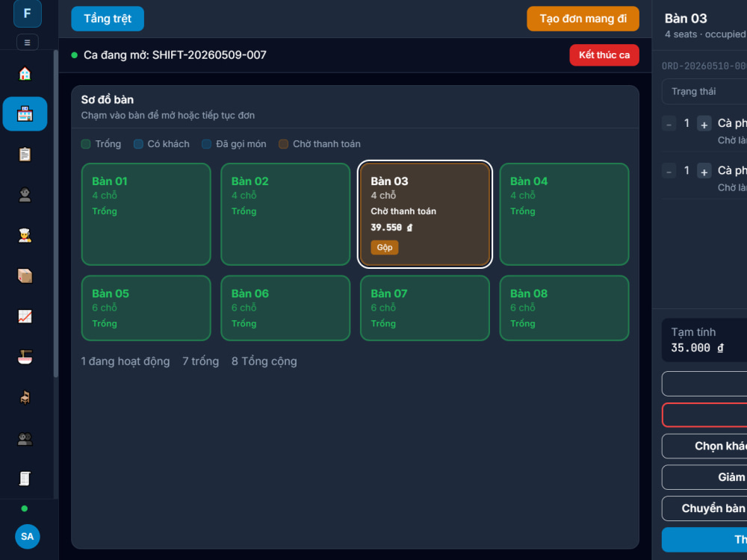Open the receipt paper sidebar icon
747x560 pixels.
[x=25, y=479]
